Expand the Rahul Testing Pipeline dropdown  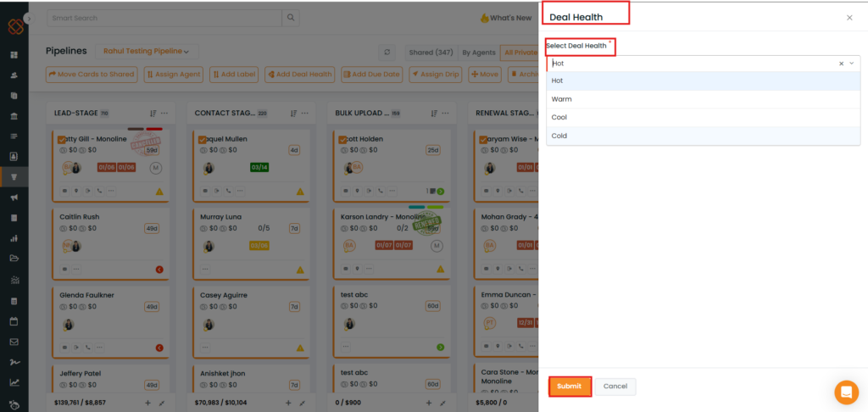[146, 52]
